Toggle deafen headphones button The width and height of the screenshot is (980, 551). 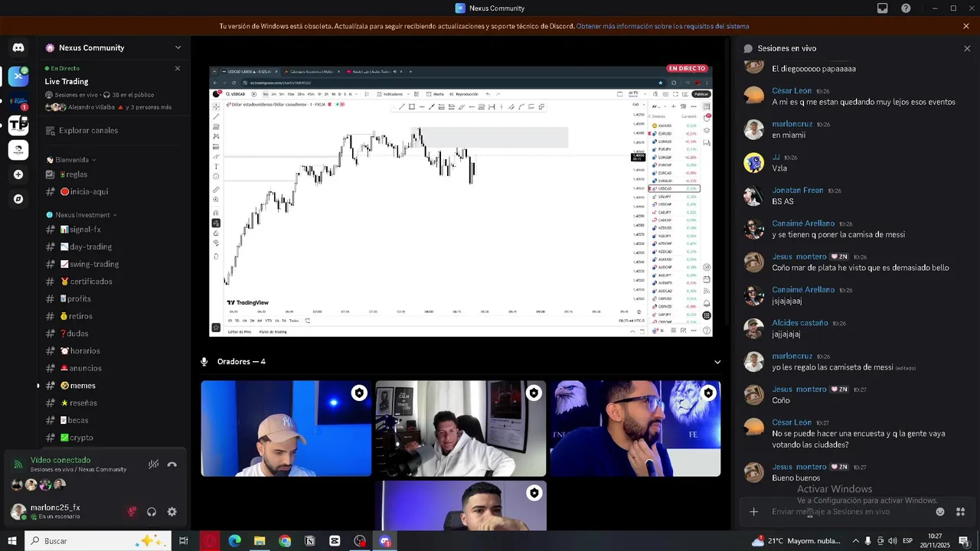point(152,512)
